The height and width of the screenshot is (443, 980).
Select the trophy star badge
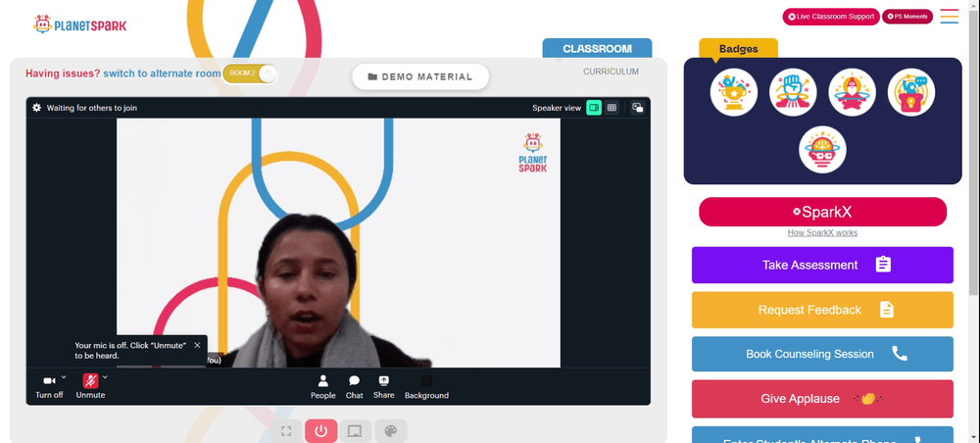734,92
